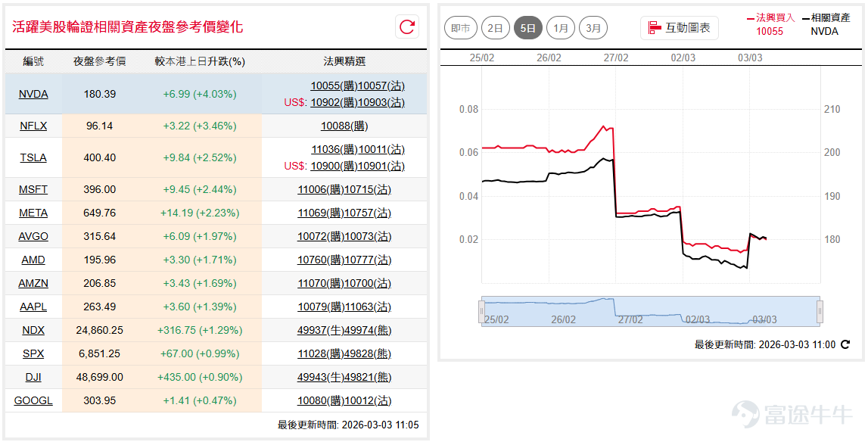The width and height of the screenshot is (868, 442).
Task: Open META call warrant 11069
Action: click(321, 213)
